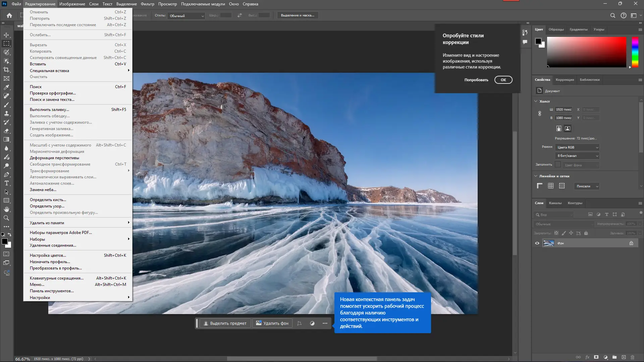The width and height of the screenshot is (644, 362).
Task: Choose Замена неба from Edit menu
Action: tap(43, 190)
